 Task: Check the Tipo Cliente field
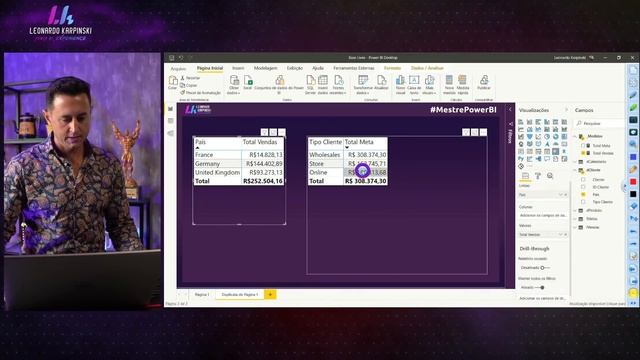tap(583, 202)
